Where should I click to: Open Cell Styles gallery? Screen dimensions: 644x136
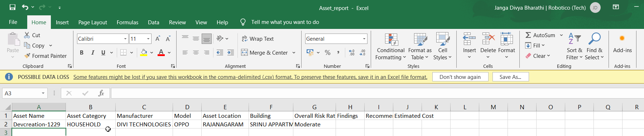tap(443, 46)
